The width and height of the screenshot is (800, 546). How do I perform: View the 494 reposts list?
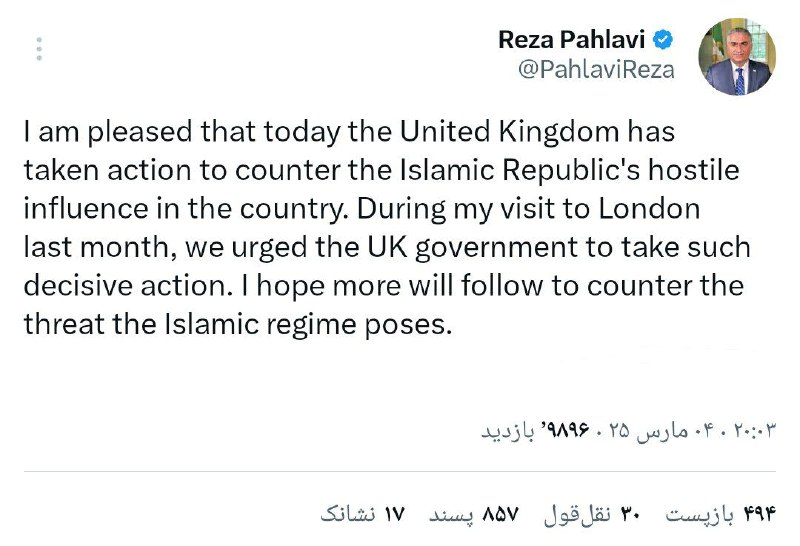pos(720,514)
